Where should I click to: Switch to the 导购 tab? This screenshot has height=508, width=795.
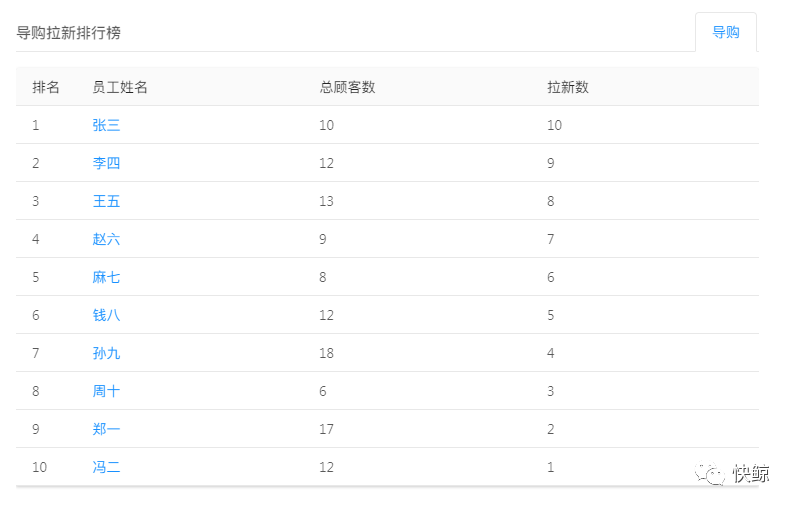click(x=725, y=32)
